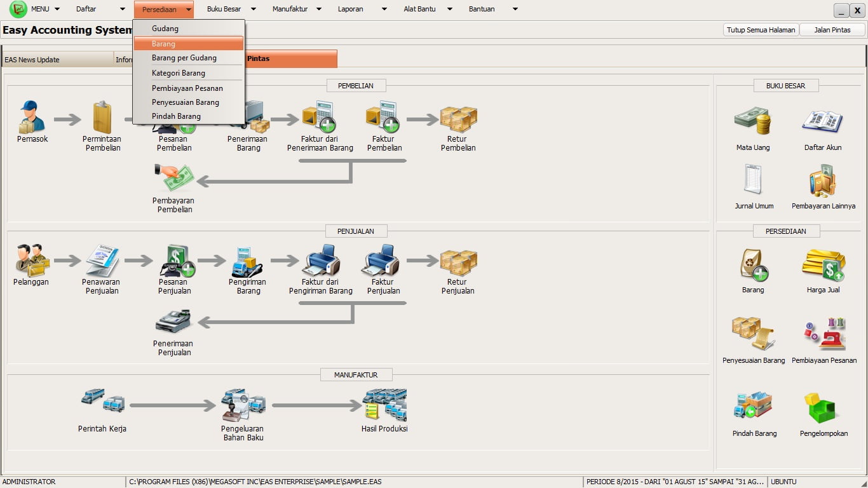Viewport: 868px width, 488px height.
Task: Choose Gudang from the Persediaan menu
Action: pos(165,29)
